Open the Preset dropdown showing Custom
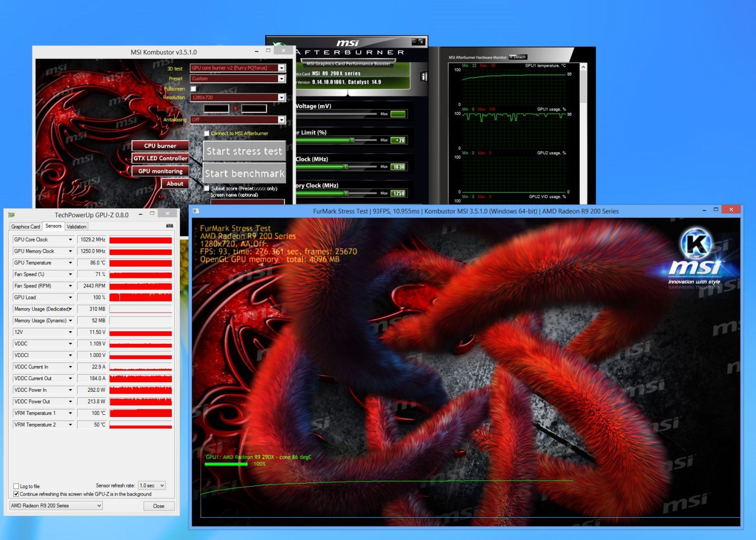Image resolution: width=756 pixels, height=540 pixels. tap(282, 79)
